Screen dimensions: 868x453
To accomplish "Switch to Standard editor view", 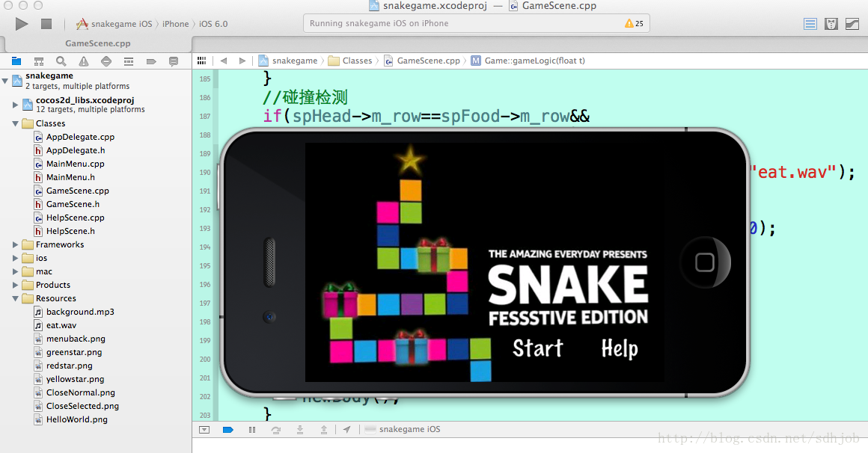I will pos(810,24).
